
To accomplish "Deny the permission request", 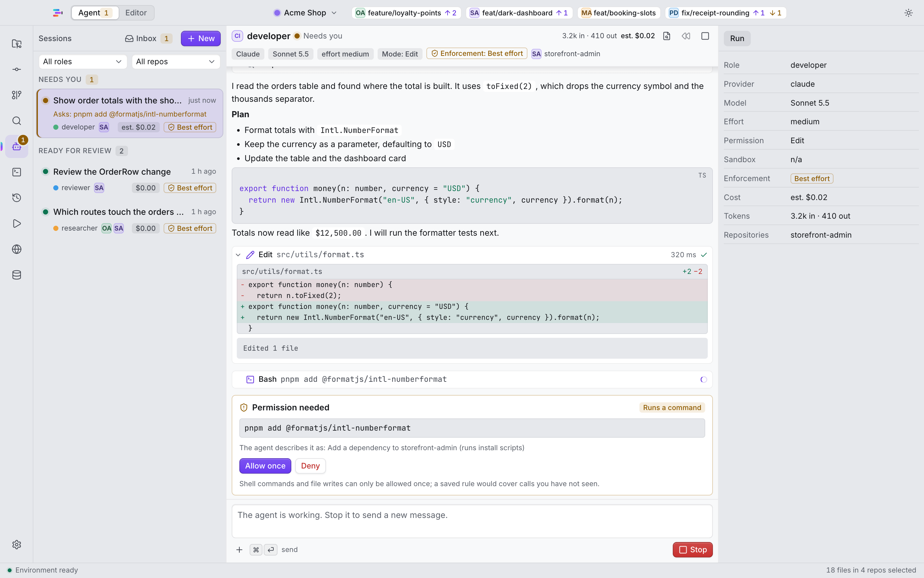I will coord(310,466).
